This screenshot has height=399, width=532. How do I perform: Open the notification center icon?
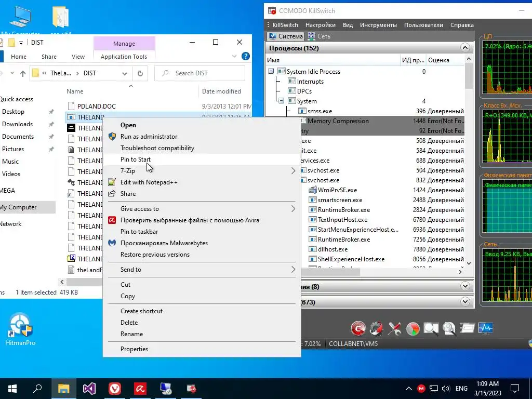click(x=515, y=389)
